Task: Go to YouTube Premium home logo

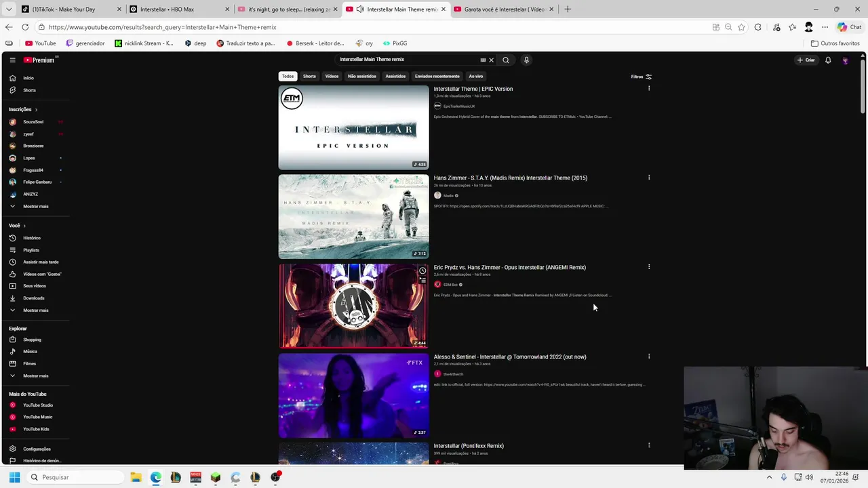Action: (39, 60)
